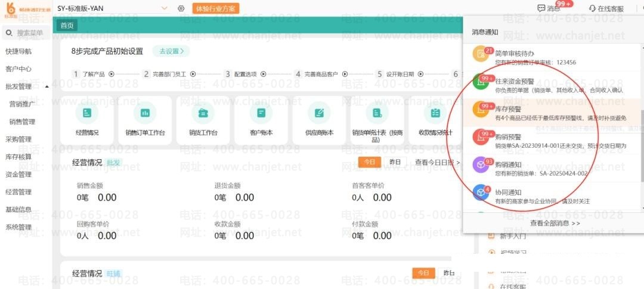The image size is (644, 289).
Task: Open 在线客服 headset icon in top bar
Action: click(592, 8)
